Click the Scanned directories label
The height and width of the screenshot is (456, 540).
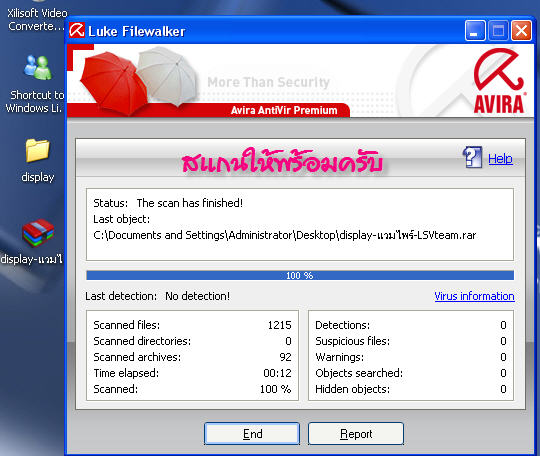point(142,341)
